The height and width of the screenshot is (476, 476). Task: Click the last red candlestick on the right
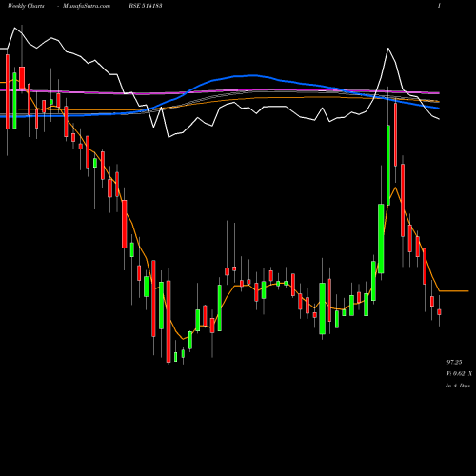tap(439, 312)
